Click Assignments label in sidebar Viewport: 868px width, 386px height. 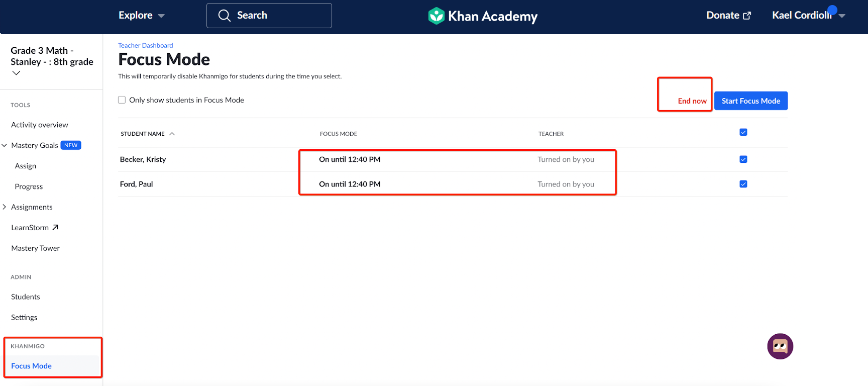tap(32, 207)
